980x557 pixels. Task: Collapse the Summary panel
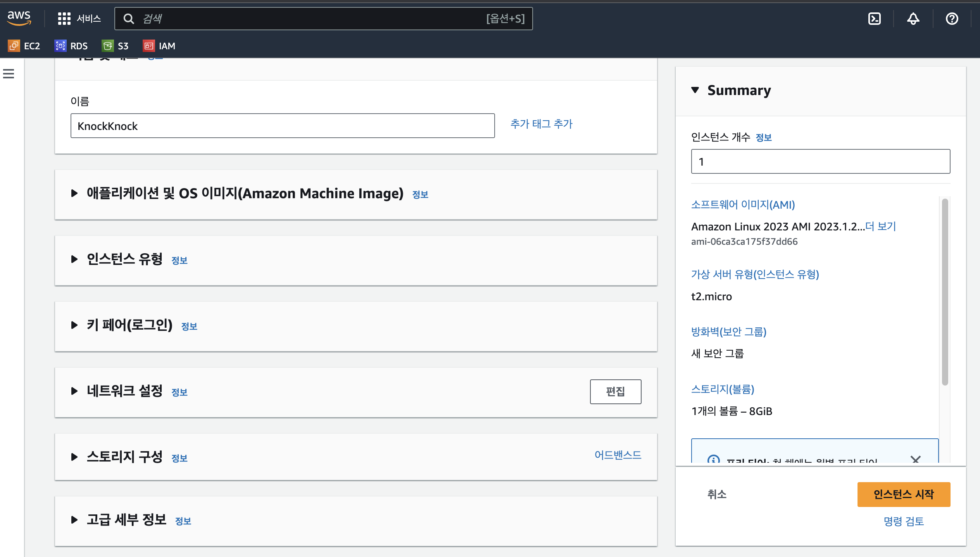[x=695, y=90]
